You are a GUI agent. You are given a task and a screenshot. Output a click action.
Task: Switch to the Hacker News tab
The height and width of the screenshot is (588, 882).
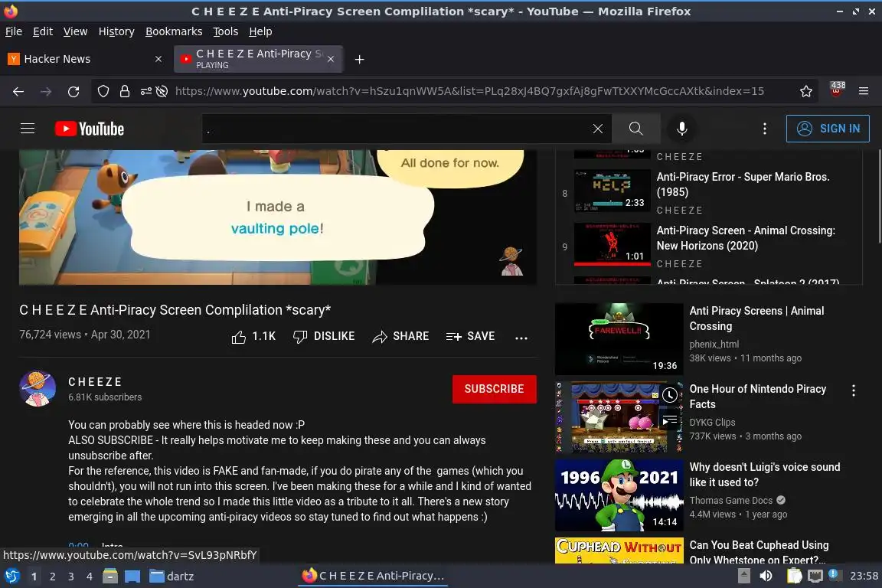(x=86, y=59)
